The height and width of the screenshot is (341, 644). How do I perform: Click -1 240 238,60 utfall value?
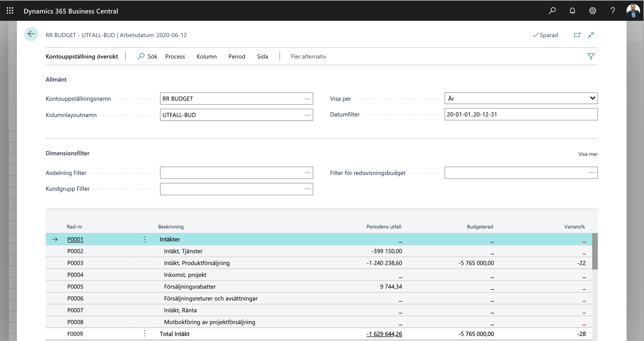pyautogui.click(x=384, y=263)
